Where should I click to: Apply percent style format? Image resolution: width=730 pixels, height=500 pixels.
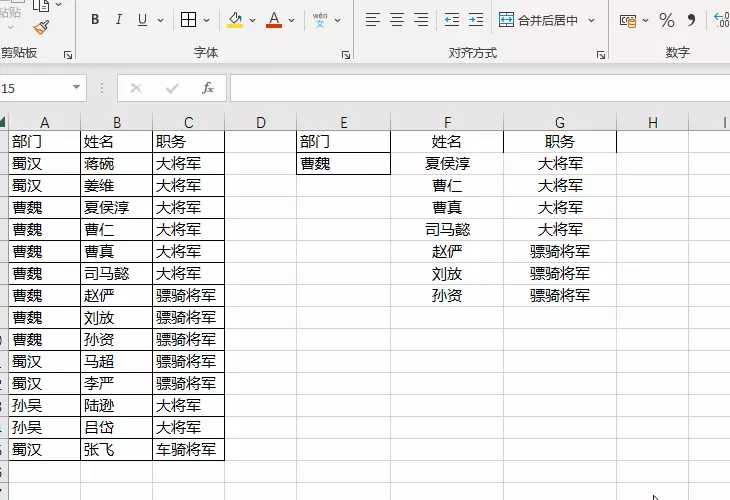click(x=667, y=20)
